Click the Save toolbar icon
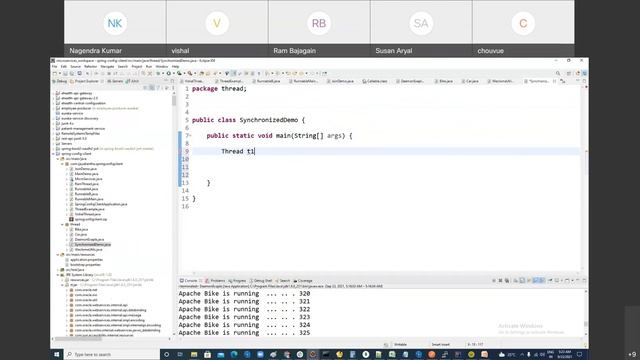Viewport: 640px width, 360px height. (x=65, y=73)
